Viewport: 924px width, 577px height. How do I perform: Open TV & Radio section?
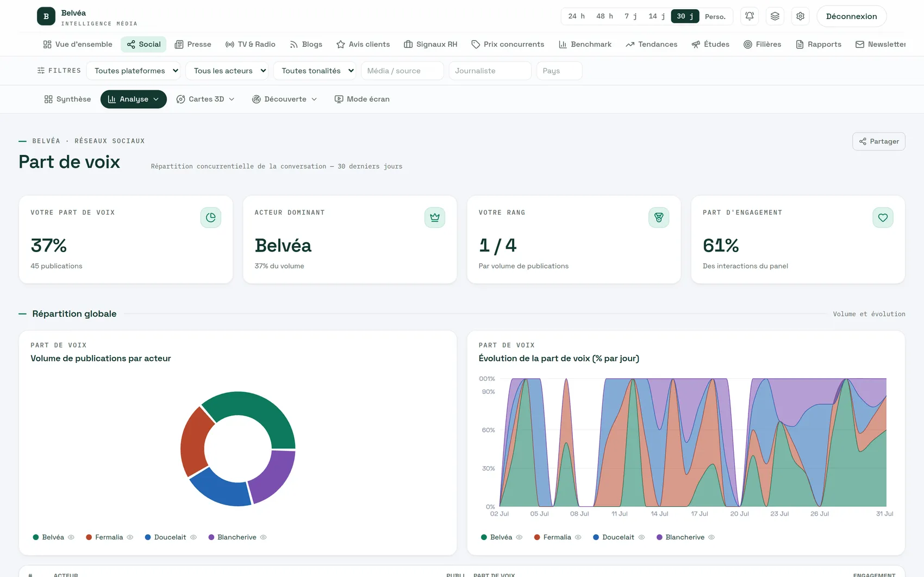pyautogui.click(x=251, y=44)
